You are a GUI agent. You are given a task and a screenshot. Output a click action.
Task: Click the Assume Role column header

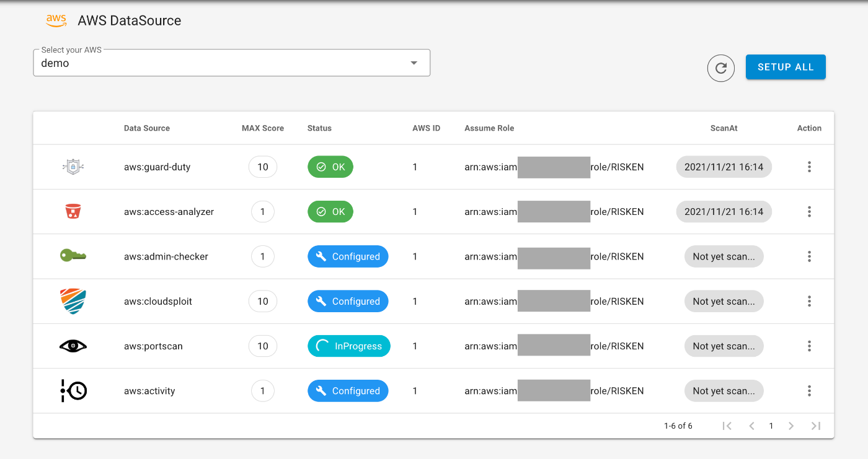coord(489,128)
